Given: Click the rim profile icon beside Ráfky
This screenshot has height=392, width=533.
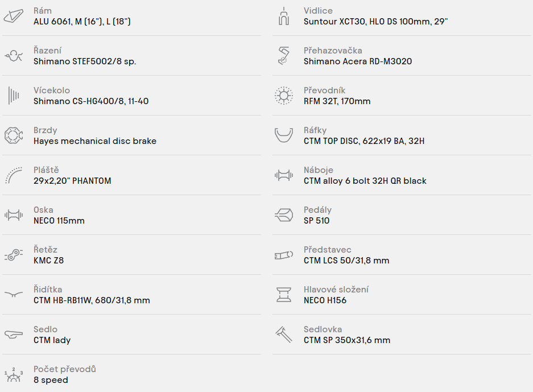Looking at the screenshot, I should pyautogui.click(x=284, y=135).
